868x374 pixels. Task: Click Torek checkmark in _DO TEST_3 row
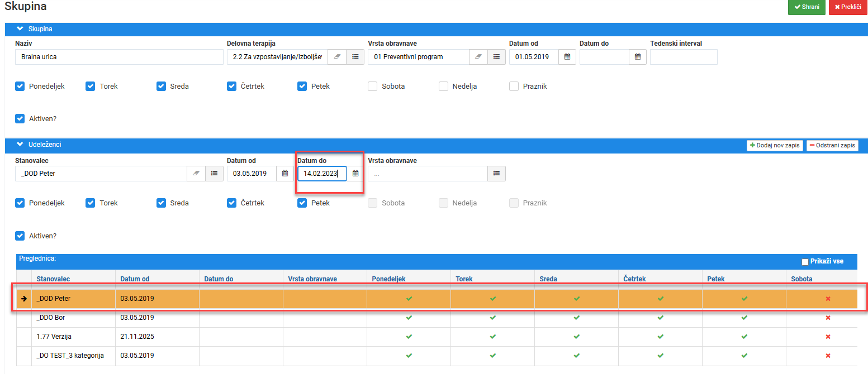[492, 356]
